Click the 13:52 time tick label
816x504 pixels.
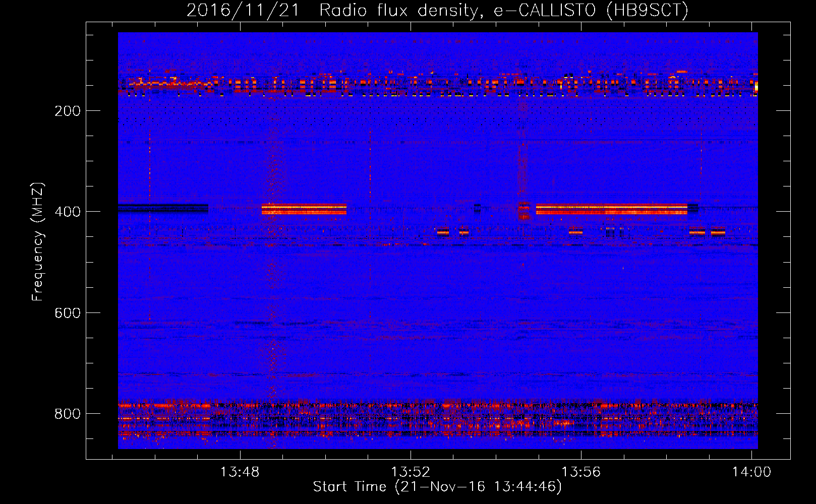tap(411, 472)
